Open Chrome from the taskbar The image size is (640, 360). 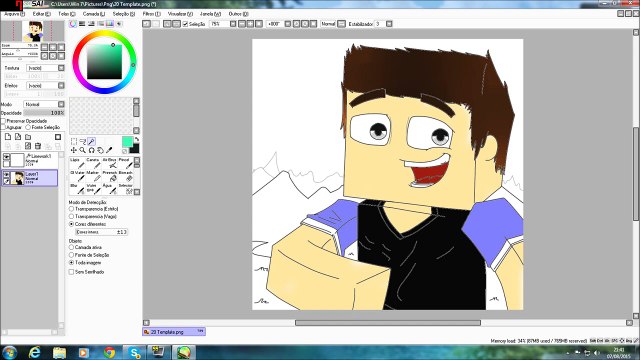(x=109, y=352)
